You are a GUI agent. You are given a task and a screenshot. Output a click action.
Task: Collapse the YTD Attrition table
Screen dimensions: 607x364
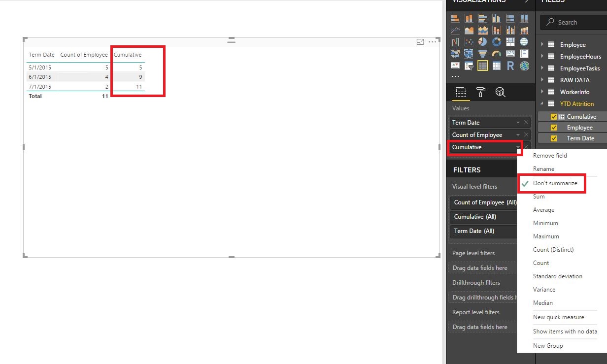(x=542, y=103)
